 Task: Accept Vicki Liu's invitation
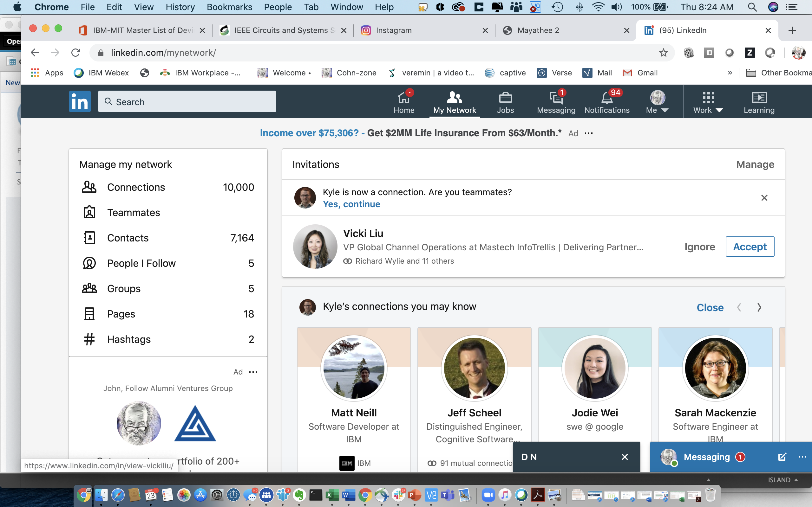(x=750, y=247)
